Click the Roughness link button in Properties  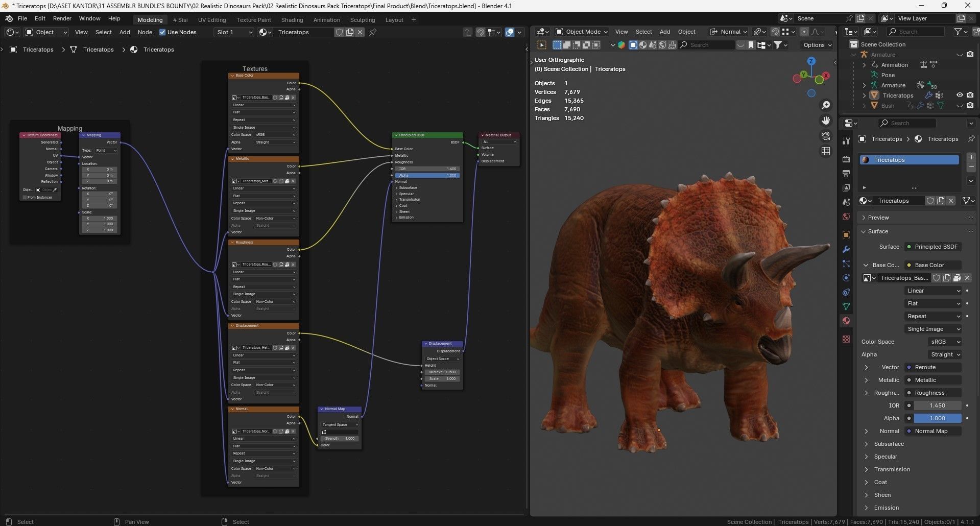[933, 393]
